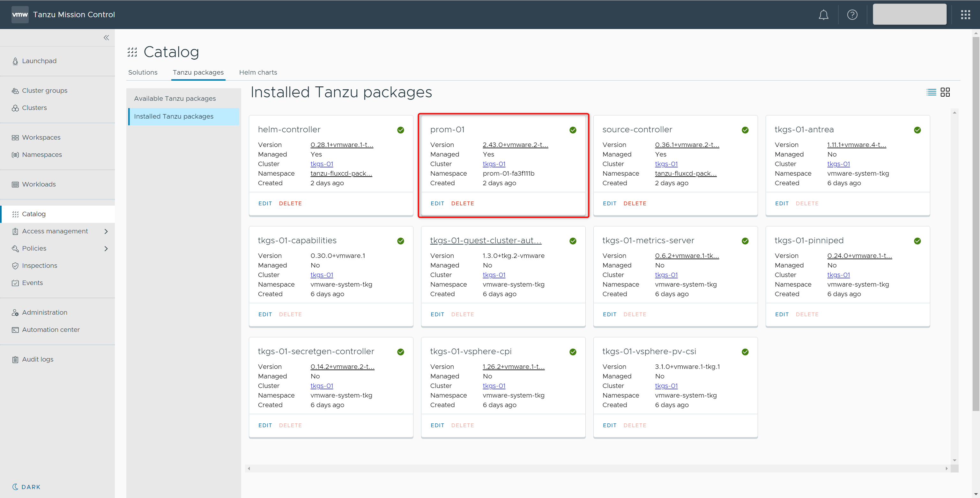The width and height of the screenshot is (980, 498).
Task: Collapse the left navigation sidebar
Action: tap(106, 38)
